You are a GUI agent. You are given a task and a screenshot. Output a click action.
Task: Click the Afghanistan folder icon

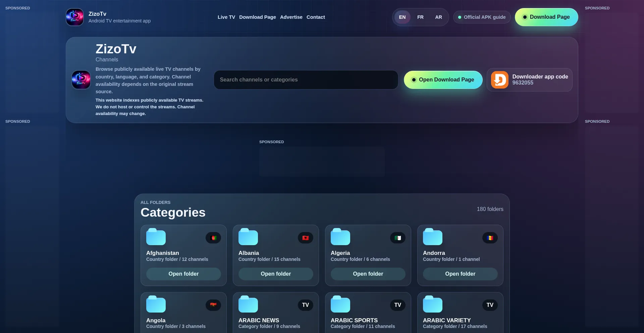tap(156, 237)
